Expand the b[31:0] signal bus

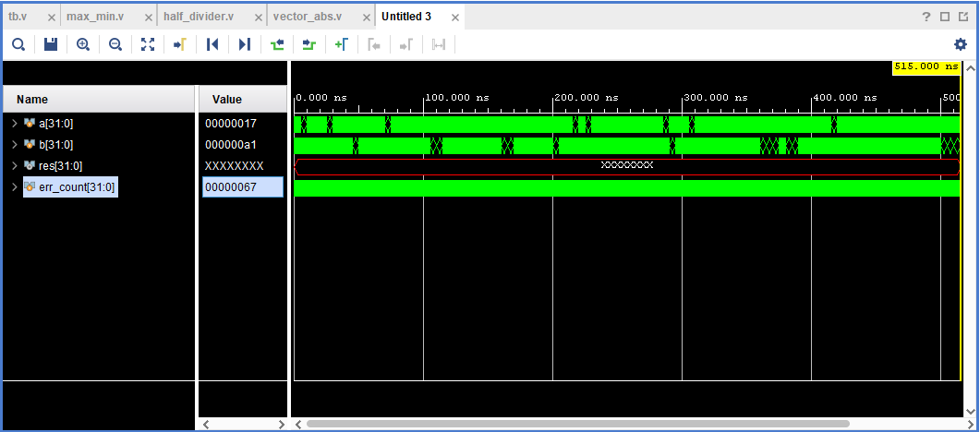click(x=14, y=145)
